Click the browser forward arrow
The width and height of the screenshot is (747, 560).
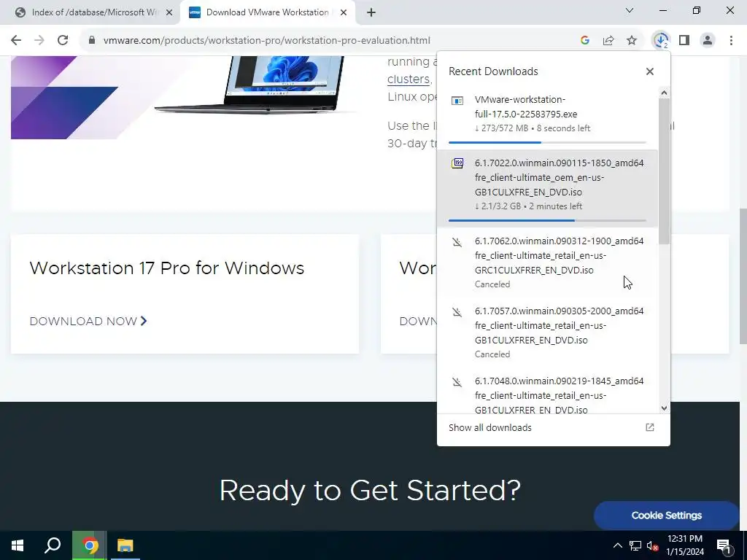tap(39, 41)
